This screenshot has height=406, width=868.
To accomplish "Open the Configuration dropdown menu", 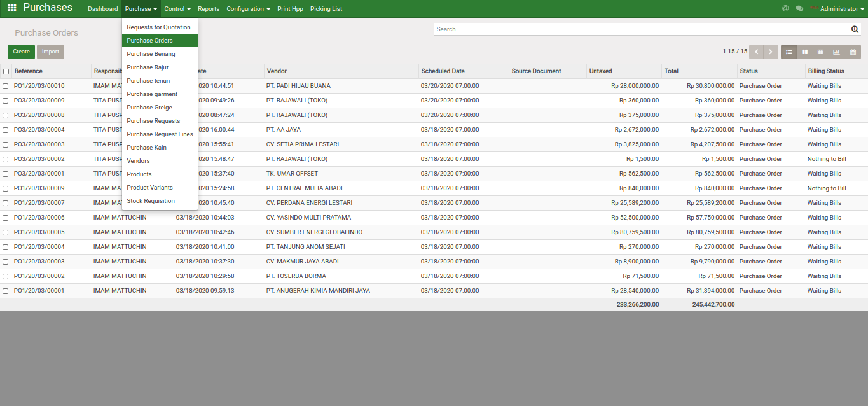I will (x=248, y=9).
